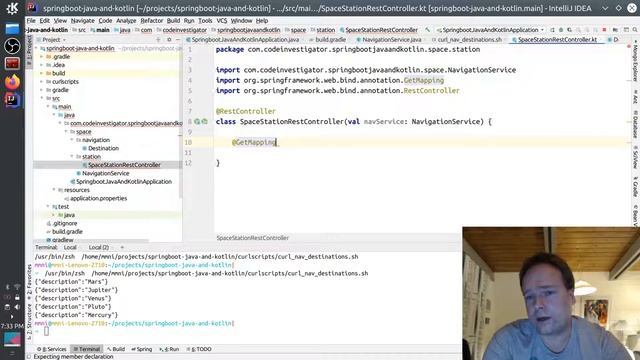Add new terminal tab with plus icon
640x360 pixels.
pos(122,247)
